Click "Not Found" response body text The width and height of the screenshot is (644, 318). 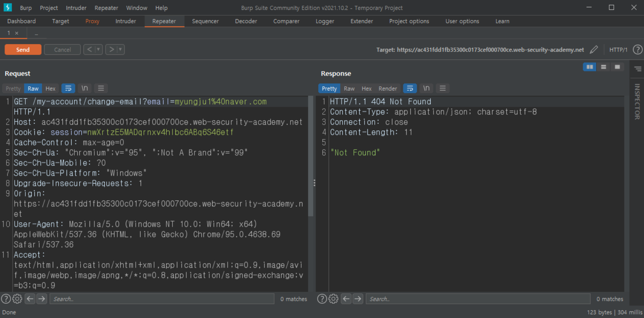point(355,152)
